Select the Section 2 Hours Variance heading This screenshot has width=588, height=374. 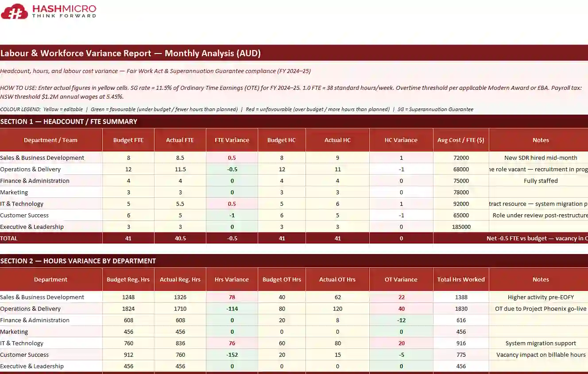[78, 261]
